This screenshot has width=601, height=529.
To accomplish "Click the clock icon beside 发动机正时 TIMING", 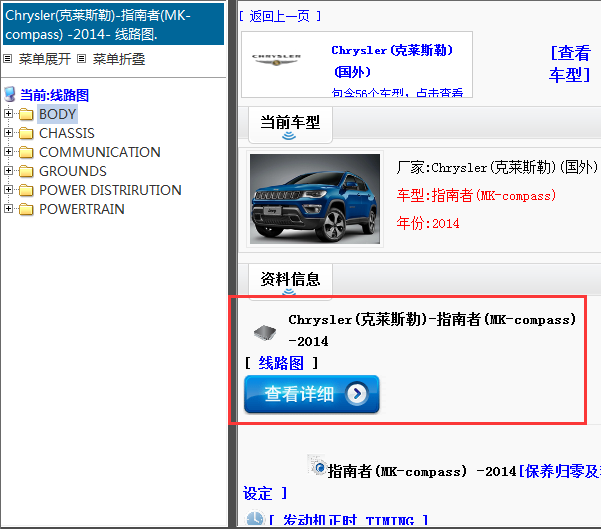I will pos(255,518).
